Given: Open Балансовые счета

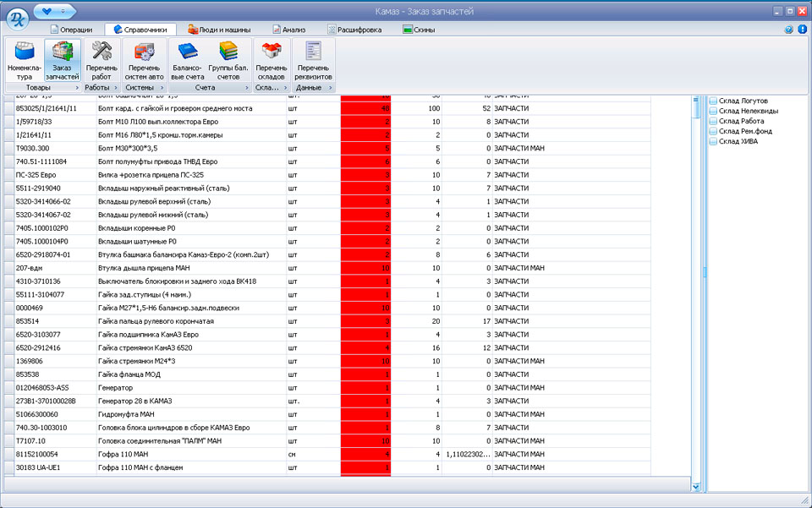Looking at the screenshot, I should (188, 61).
